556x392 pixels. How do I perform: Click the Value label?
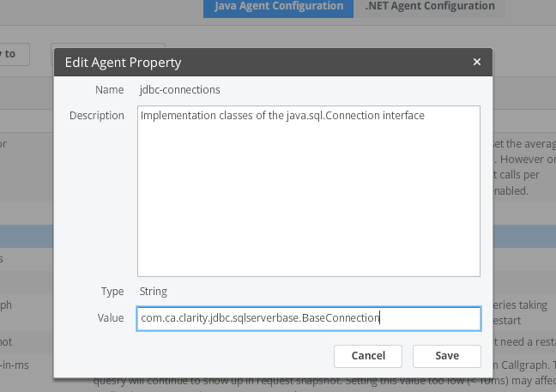tap(111, 318)
